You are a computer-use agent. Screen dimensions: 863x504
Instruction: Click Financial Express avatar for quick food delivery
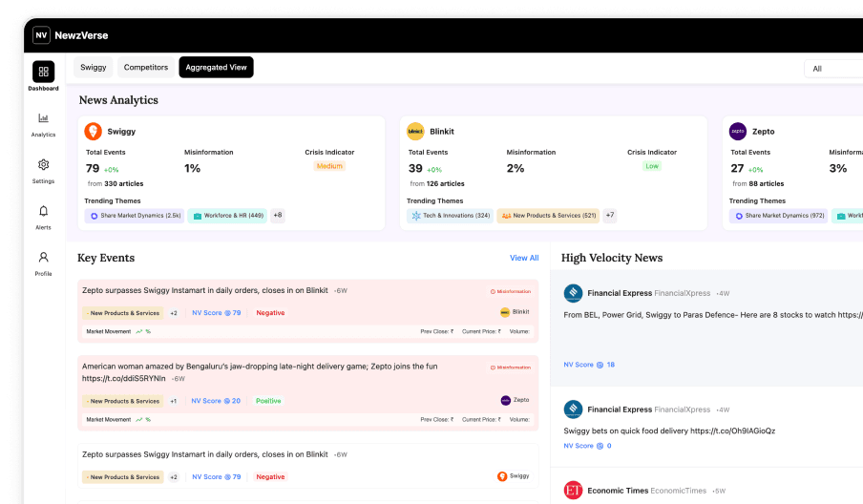point(573,409)
